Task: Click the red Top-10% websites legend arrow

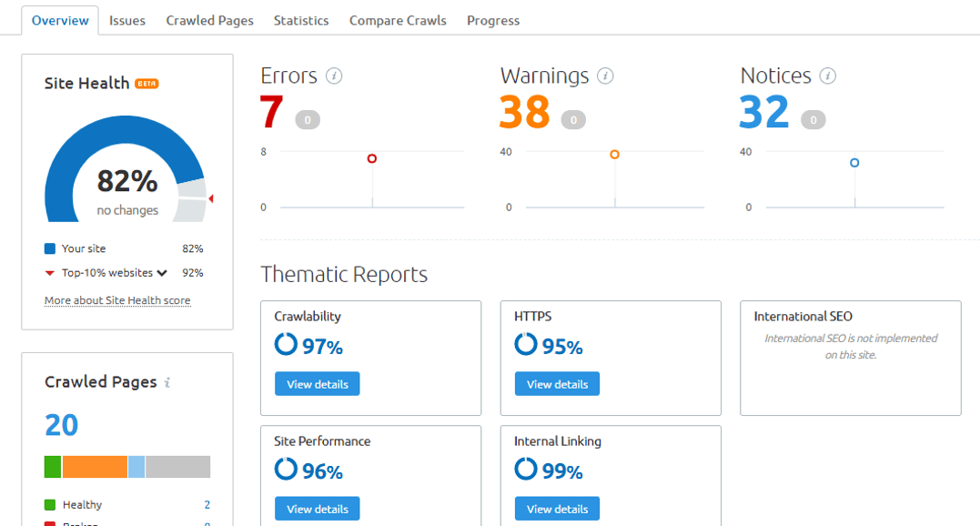Action: (50, 273)
